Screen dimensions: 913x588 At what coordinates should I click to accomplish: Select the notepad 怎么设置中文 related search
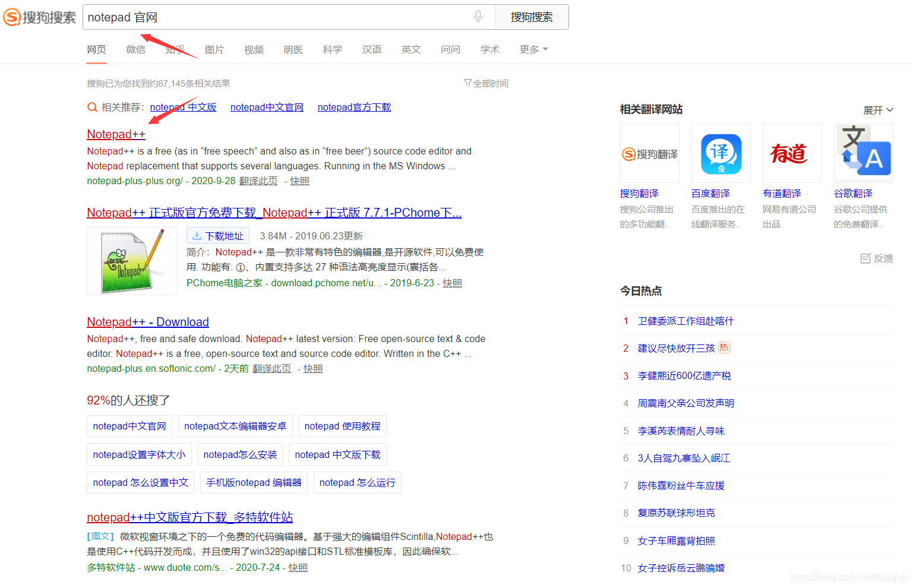click(140, 483)
